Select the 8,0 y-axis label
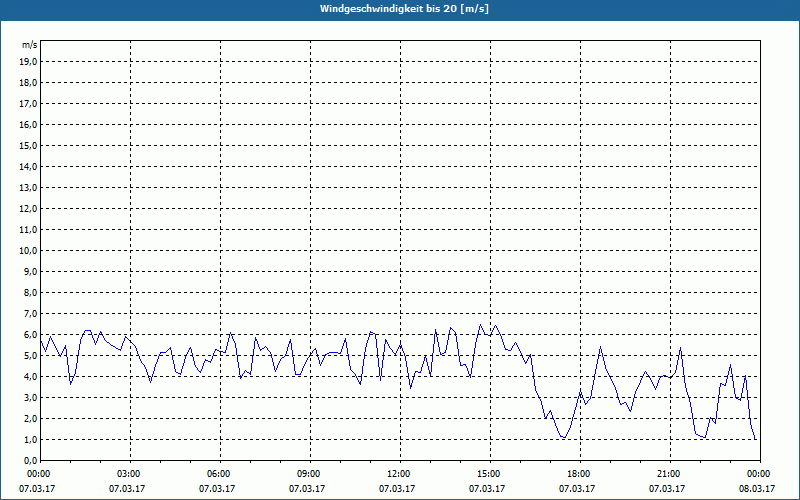800x500 pixels. pyautogui.click(x=30, y=292)
